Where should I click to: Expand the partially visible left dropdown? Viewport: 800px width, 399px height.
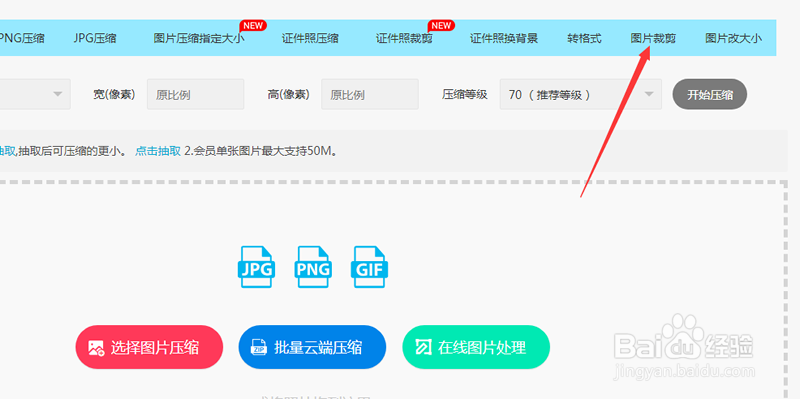coord(35,94)
